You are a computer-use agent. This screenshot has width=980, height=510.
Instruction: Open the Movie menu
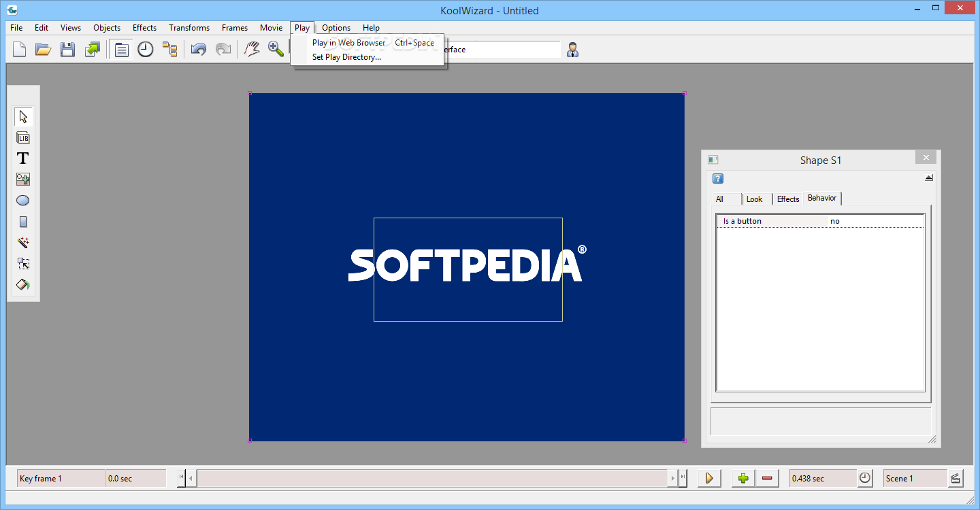pos(272,28)
